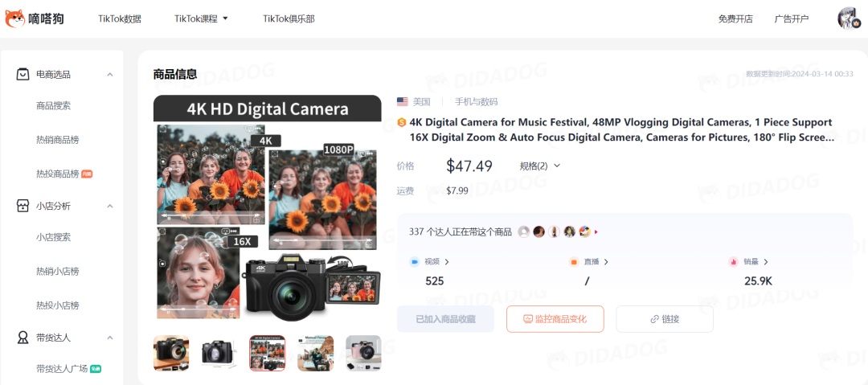Click the 带货达人 person icon
This screenshot has height=385, width=868.
pos(23,338)
